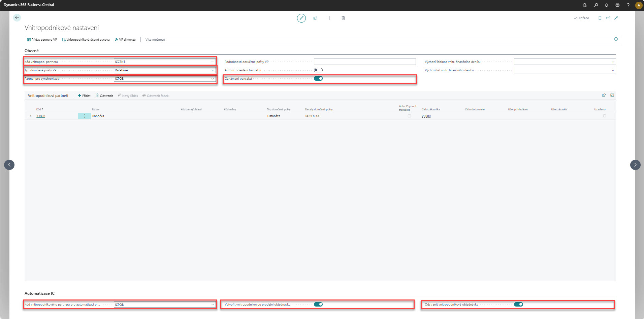Open the Více možností menu

click(155, 40)
